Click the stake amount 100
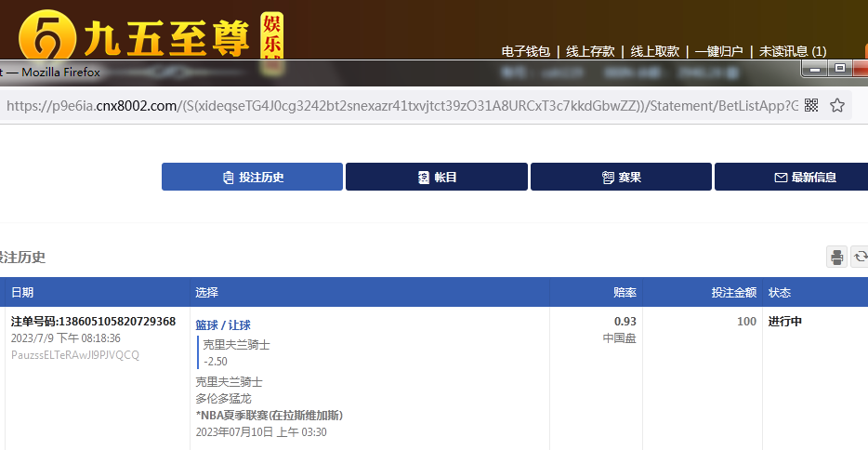This screenshot has height=450, width=868. (747, 322)
